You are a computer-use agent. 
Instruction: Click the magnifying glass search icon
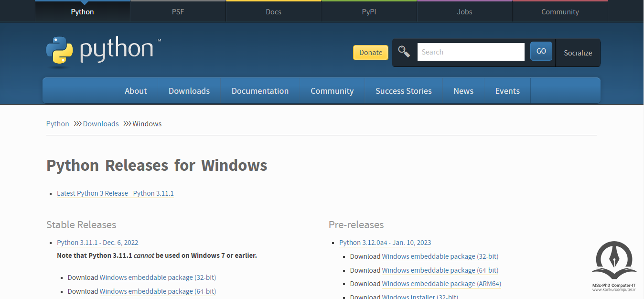point(404,52)
